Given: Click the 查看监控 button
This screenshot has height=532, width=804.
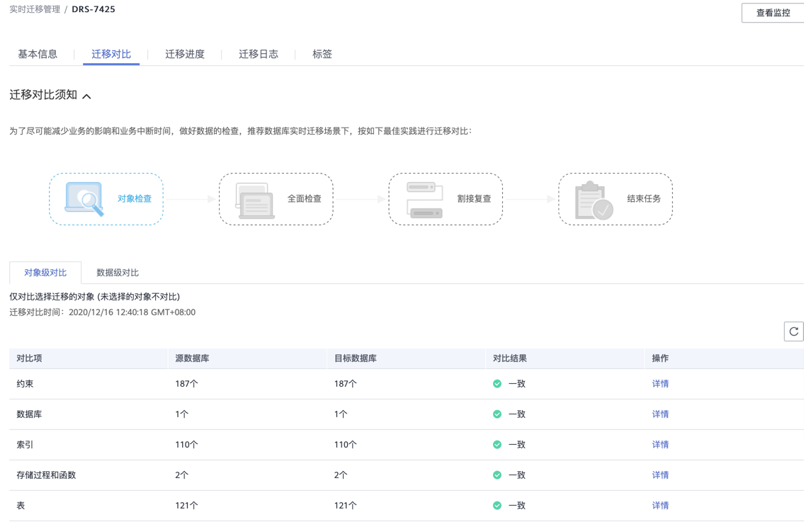Looking at the screenshot, I should click(773, 13).
